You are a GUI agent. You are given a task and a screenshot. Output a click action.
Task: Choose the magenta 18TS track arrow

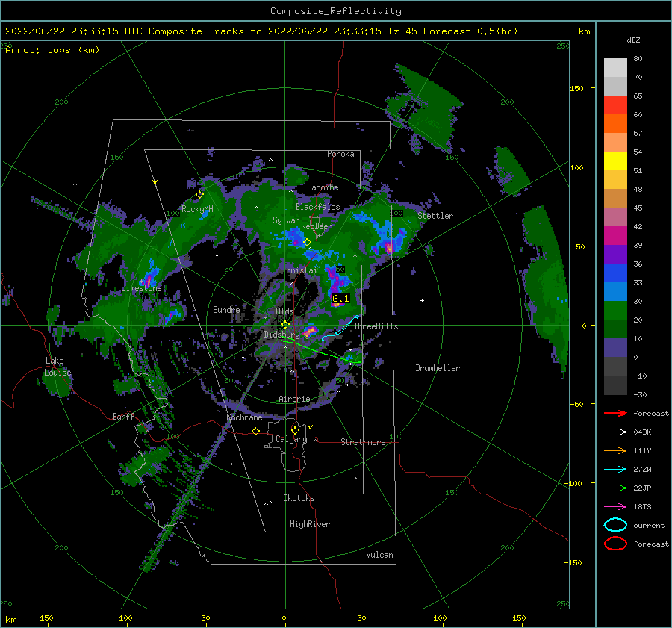[615, 506]
